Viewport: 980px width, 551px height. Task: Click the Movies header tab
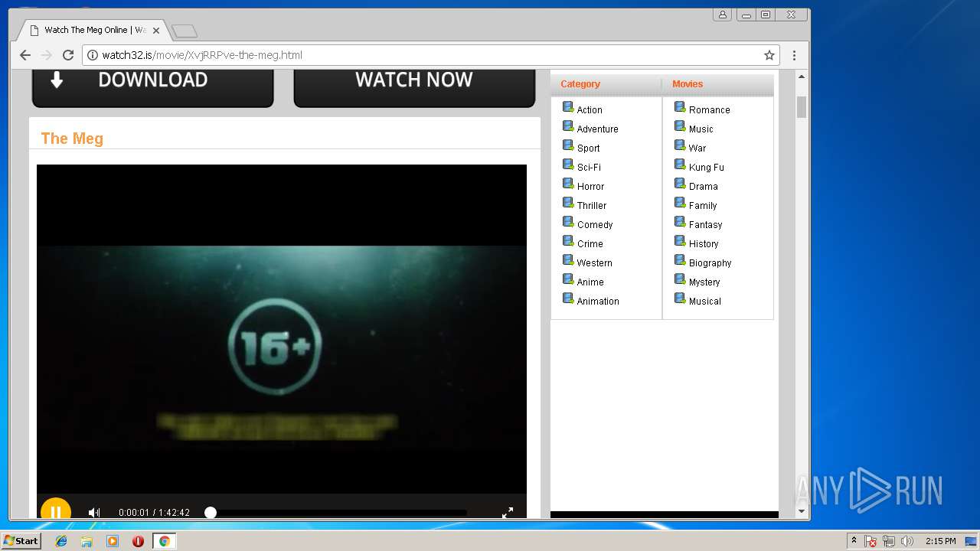coord(688,84)
